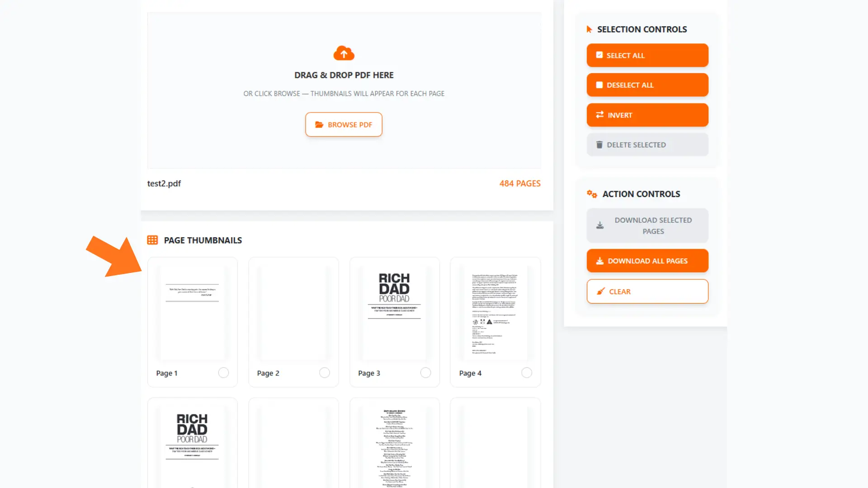Click the gears icon beside Action Controls
The image size is (868, 488).
[x=592, y=194]
